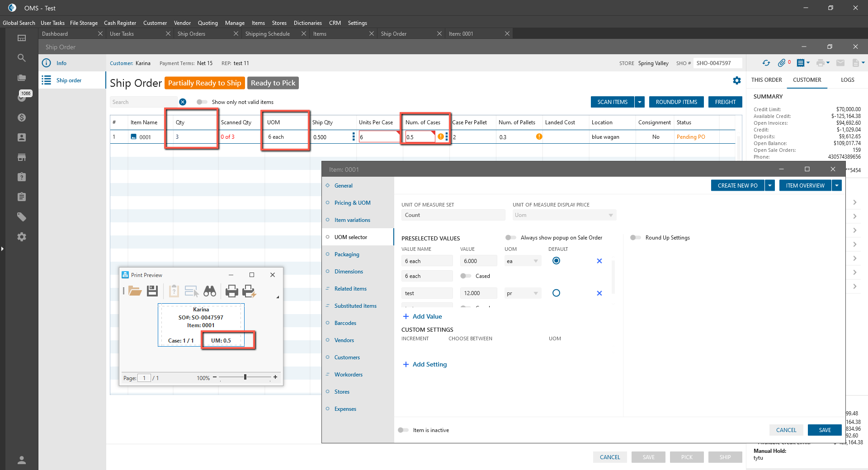Open file with folder icon in Print Preview

coord(135,291)
